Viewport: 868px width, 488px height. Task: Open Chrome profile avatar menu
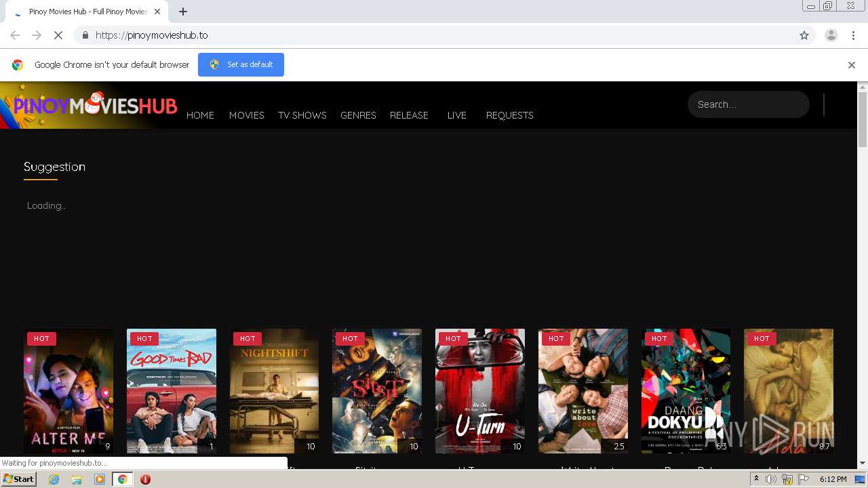click(x=831, y=35)
